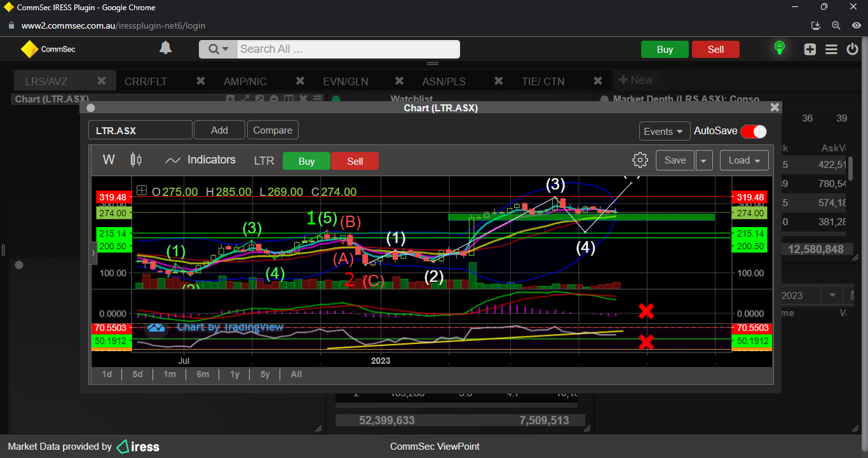
Task: Select the 6m time range
Action: pyautogui.click(x=203, y=374)
